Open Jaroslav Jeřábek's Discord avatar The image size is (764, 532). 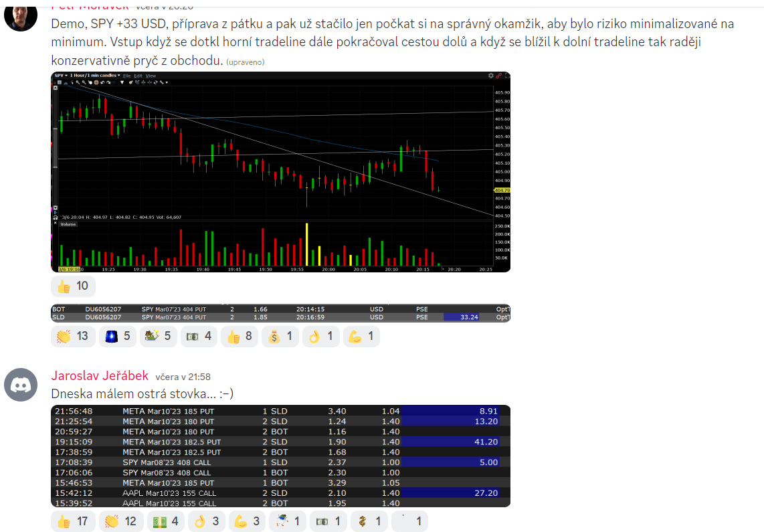pyautogui.click(x=21, y=385)
